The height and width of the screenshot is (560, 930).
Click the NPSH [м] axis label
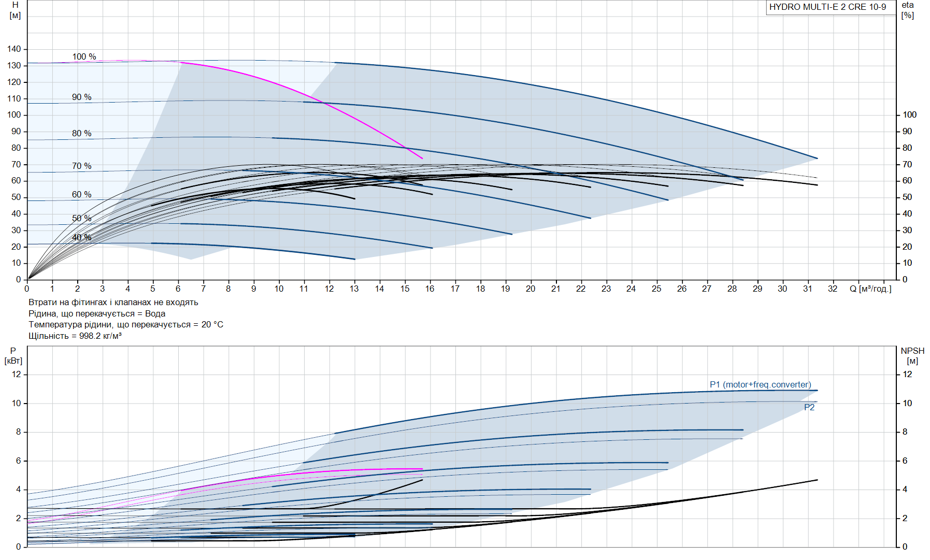(x=912, y=356)
